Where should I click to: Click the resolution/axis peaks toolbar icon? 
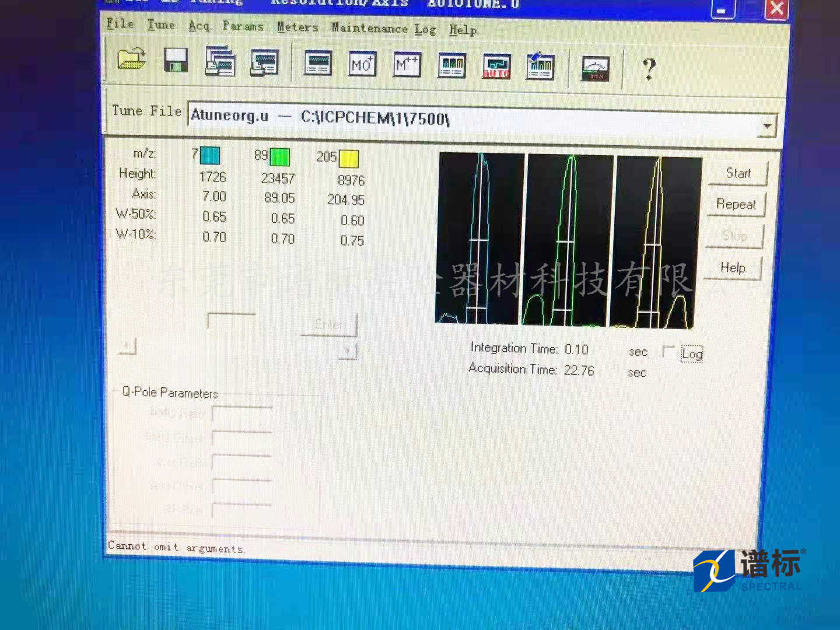452,65
